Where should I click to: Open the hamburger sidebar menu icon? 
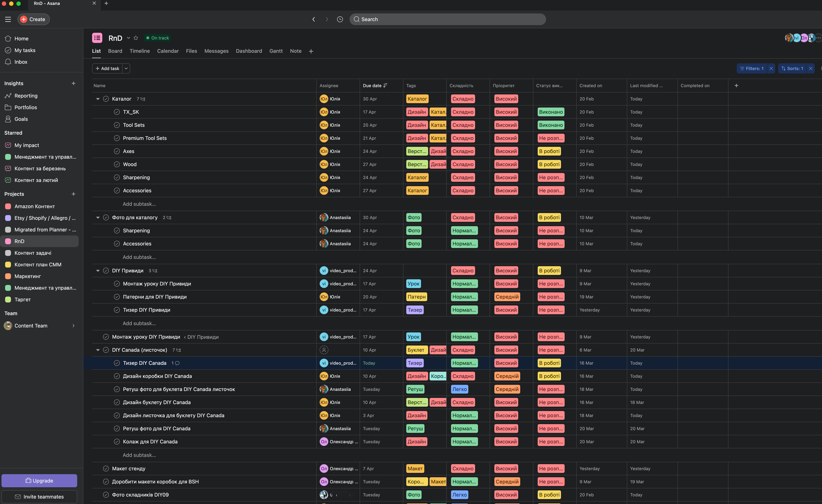click(8, 19)
